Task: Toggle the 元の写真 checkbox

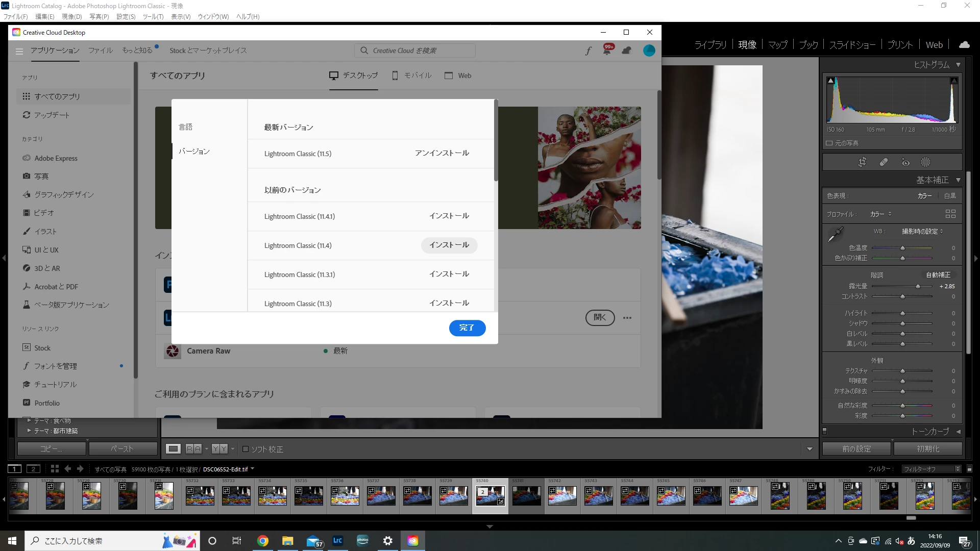Action: click(x=829, y=143)
